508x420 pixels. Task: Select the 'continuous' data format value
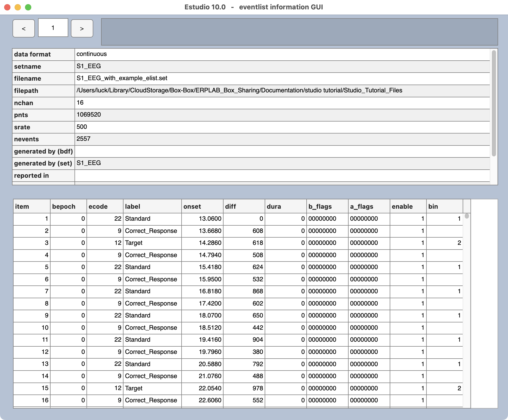coord(91,54)
